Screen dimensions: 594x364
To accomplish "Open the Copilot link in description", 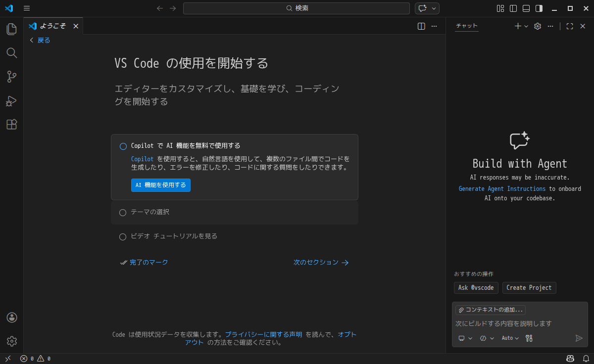I will tap(143, 159).
